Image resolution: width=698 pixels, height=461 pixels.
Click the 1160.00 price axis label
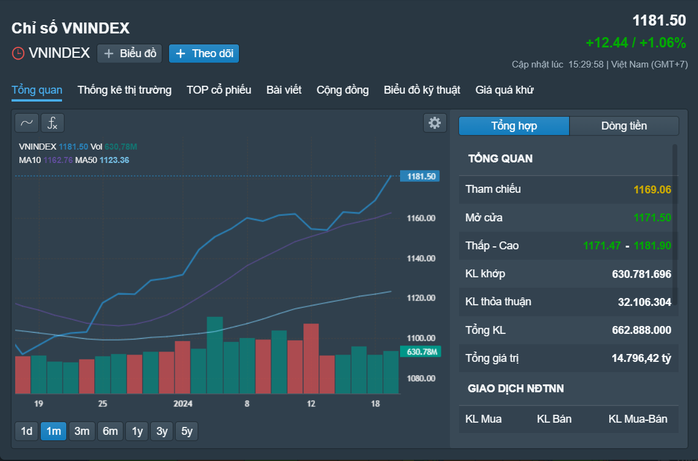click(x=421, y=218)
